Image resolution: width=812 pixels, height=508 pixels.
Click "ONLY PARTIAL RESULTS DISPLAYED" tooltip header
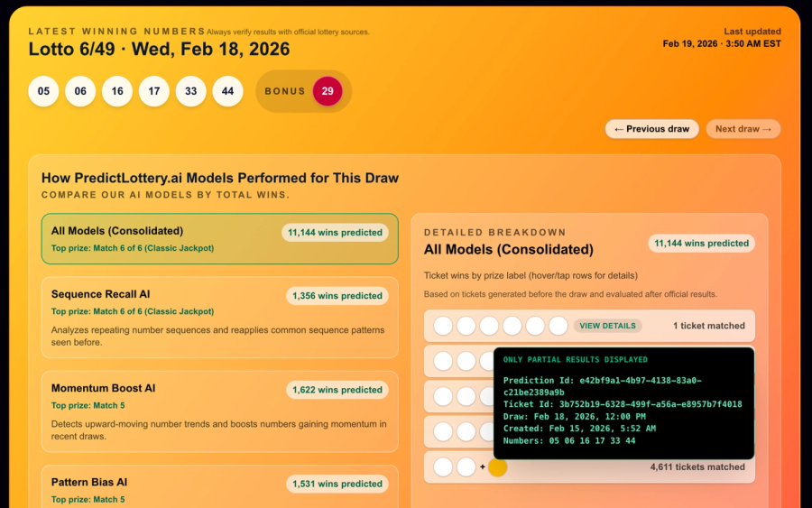pyautogui.click(x=576, y=359)
